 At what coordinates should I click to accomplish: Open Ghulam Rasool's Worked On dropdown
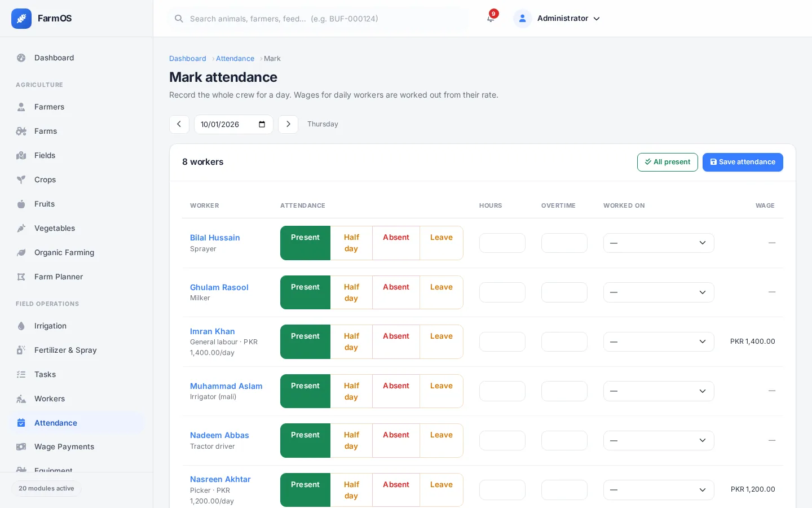[659, 292]
